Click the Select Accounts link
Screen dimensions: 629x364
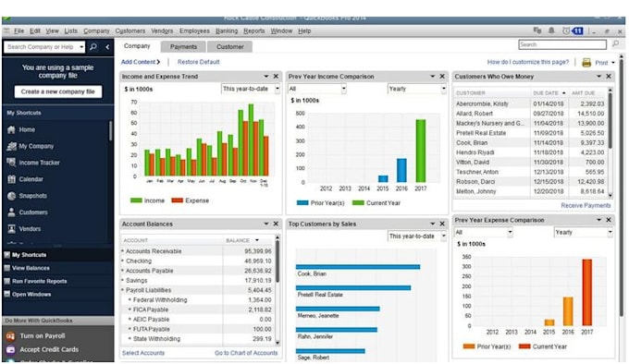pyautogui.click(x=143, y=353)
